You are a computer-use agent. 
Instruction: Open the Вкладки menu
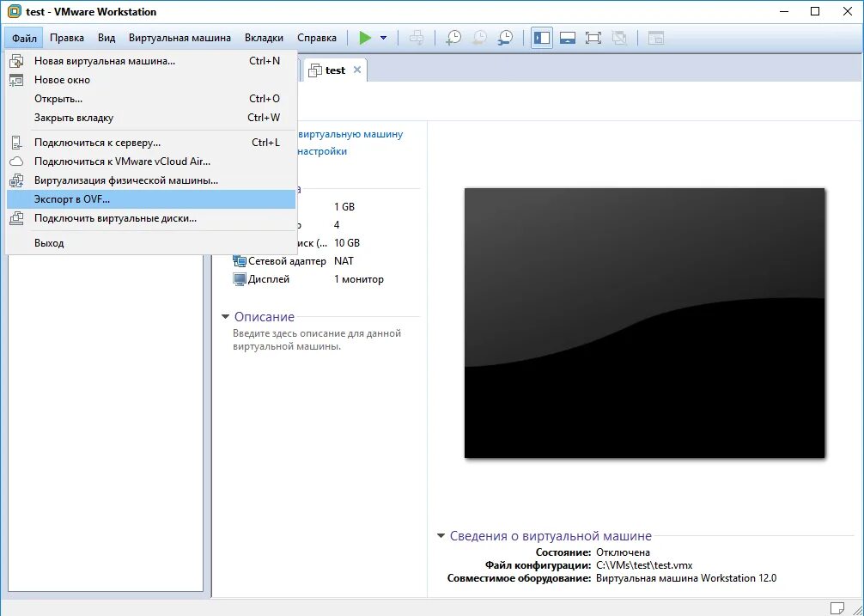coord(264,38)
